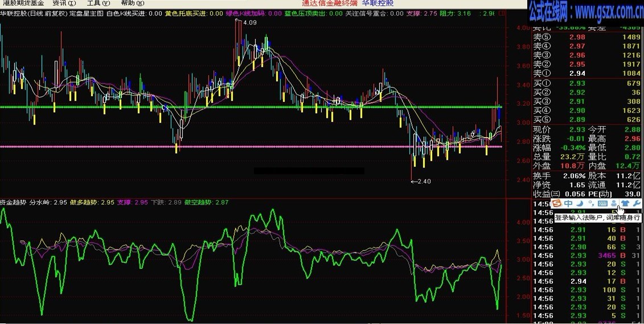
Task: Toggle the moon half-width/full-width icon
Action: (580, 203)
